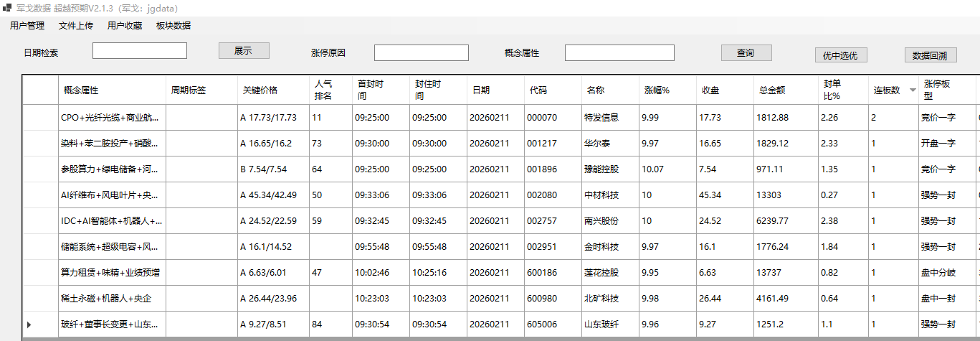Select the cell CPO+光纤光缆+商业航...
This screenshot has width=980, height=341.
113,118
